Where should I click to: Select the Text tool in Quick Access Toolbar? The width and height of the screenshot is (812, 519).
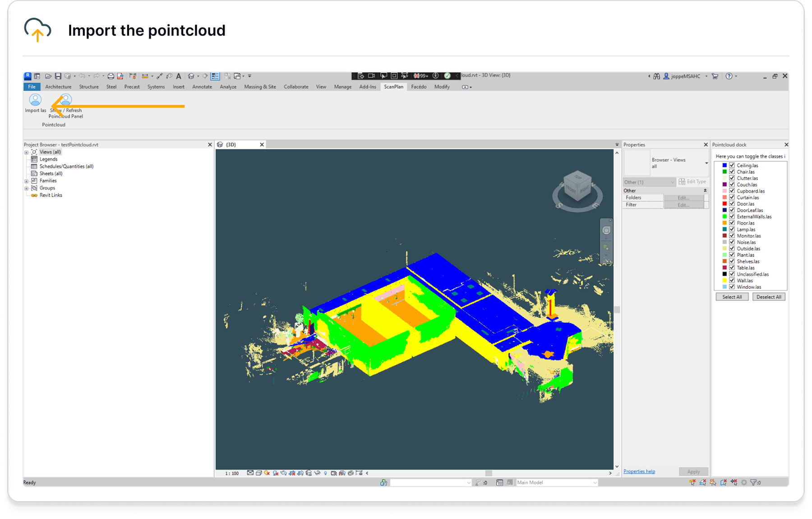tap(179, 76)
